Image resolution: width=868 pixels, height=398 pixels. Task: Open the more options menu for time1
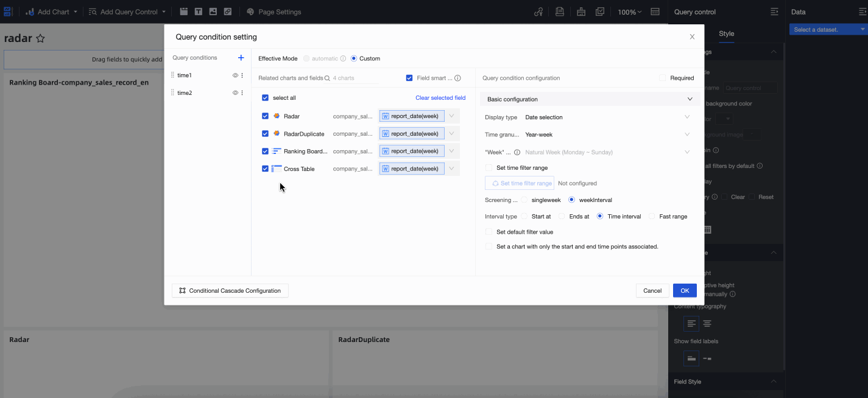pos(242,75)
